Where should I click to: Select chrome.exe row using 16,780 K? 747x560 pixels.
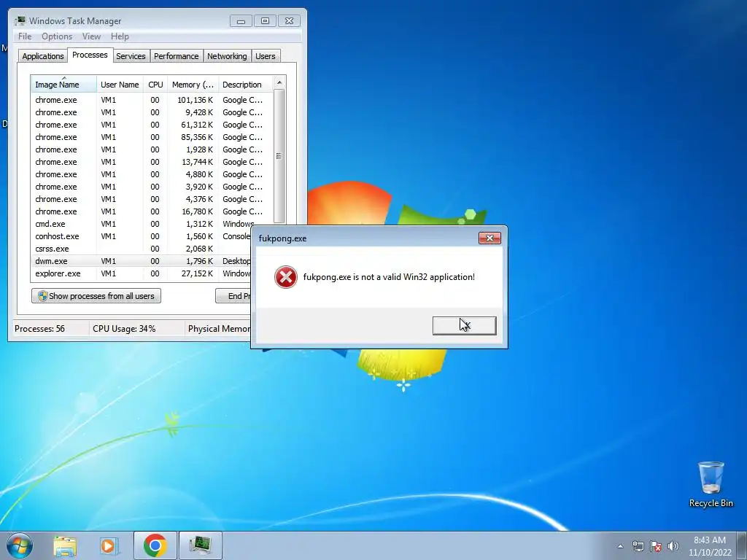(x=152, y=211)
